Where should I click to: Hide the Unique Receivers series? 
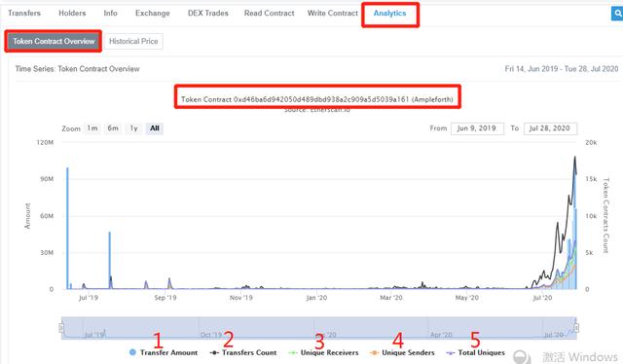pyautogui.click(x=323, y=352)
